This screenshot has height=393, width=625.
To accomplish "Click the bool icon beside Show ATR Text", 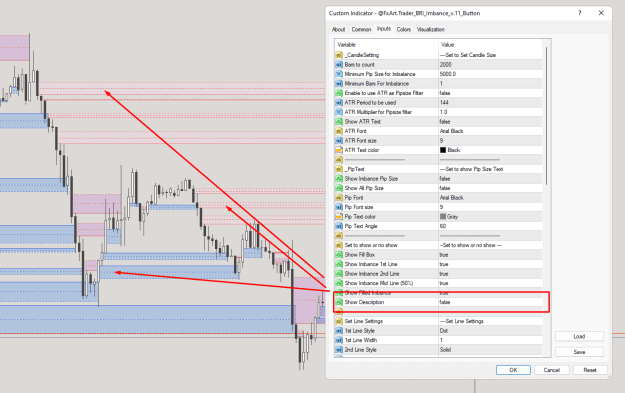I will coord(339,122).
